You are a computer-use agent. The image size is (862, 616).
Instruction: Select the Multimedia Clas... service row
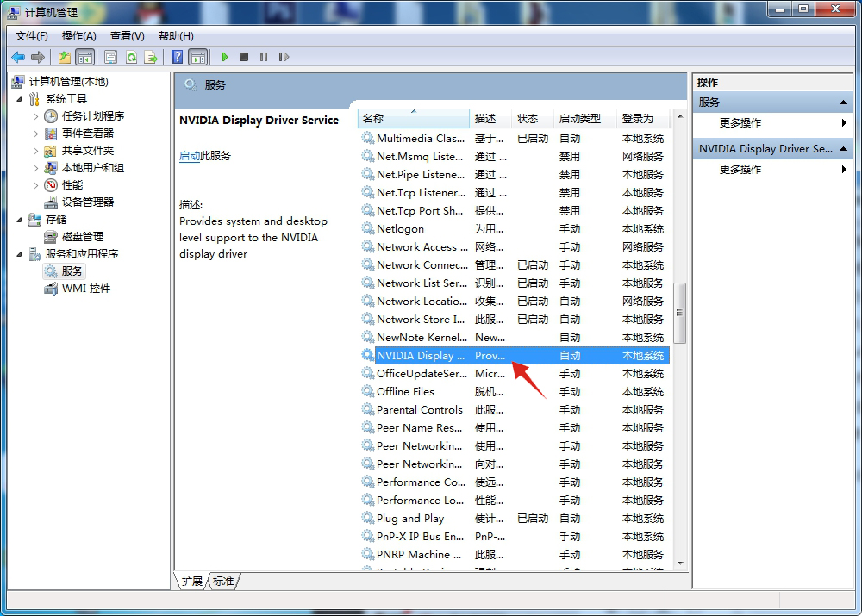(x=515, y=139)
